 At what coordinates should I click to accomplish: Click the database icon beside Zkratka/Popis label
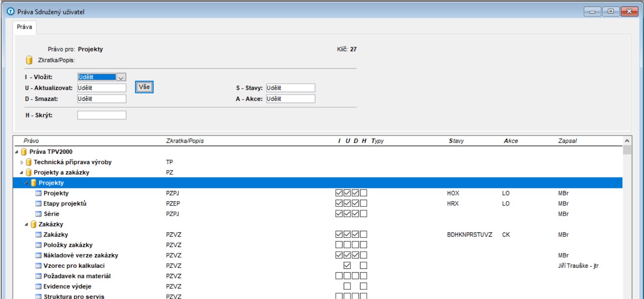point(29,60)
